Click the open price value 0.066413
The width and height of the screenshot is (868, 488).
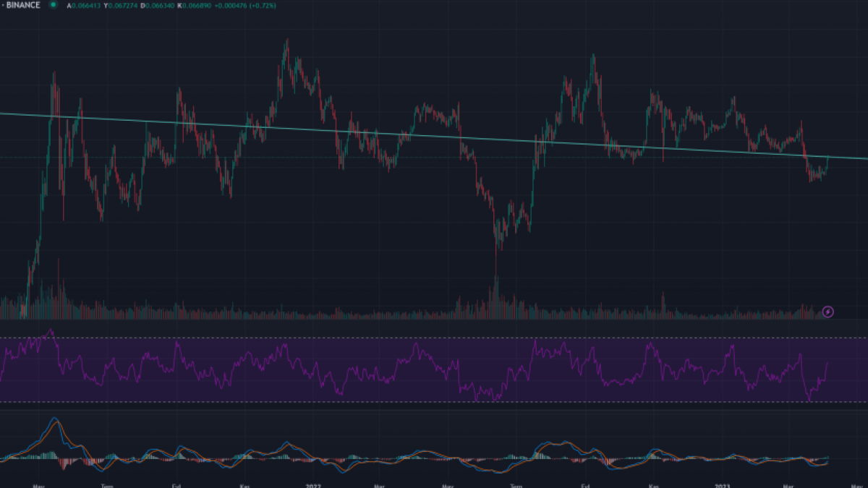click(x=84, y=6)
